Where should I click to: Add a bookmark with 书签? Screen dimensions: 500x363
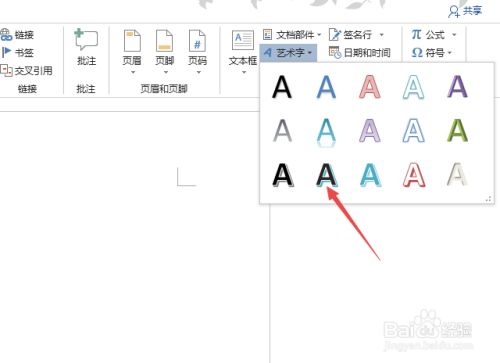(17, 52)
